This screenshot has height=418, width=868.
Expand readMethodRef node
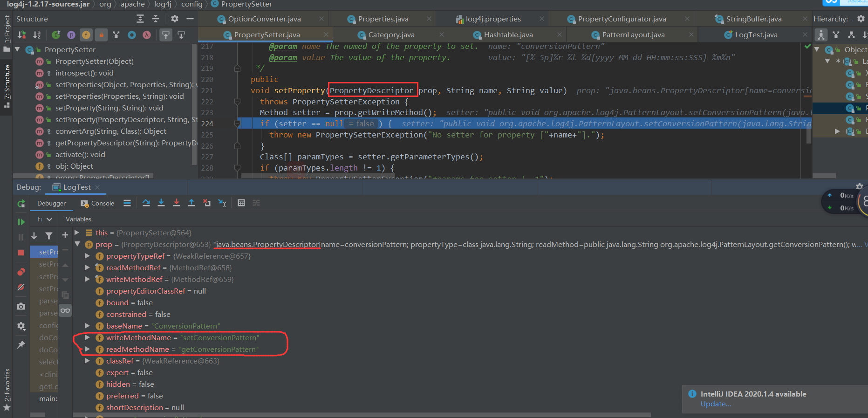tap(87, 267)
